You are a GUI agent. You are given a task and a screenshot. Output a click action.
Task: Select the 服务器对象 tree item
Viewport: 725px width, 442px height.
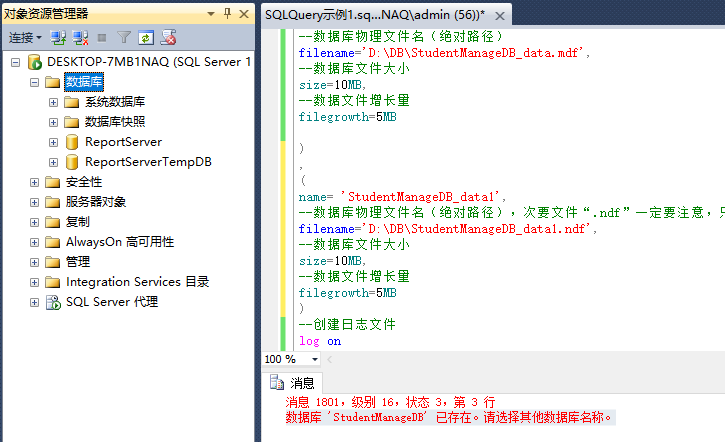(x=96, y=202)
